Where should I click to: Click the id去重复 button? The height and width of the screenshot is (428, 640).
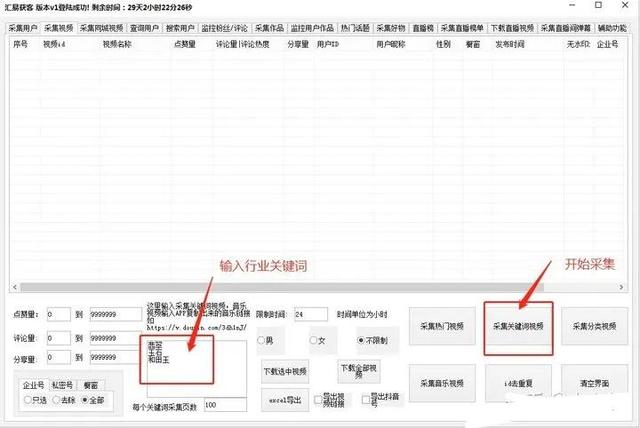coord(518,383)
